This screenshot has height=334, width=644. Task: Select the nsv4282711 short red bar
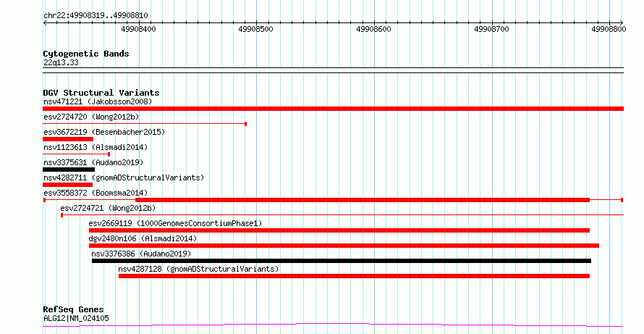coord(68,185)
